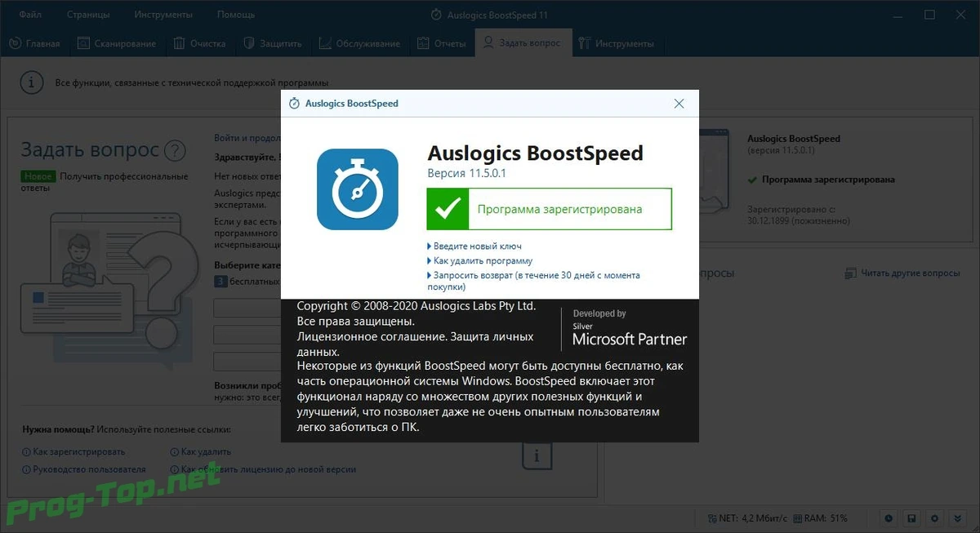Open the Страницы menu

point(89,15)
